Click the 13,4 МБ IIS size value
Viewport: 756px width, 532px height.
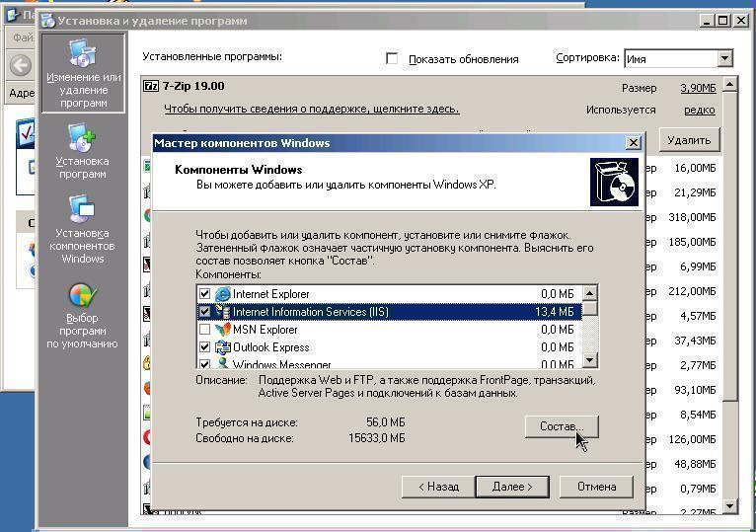coord(555,312)
